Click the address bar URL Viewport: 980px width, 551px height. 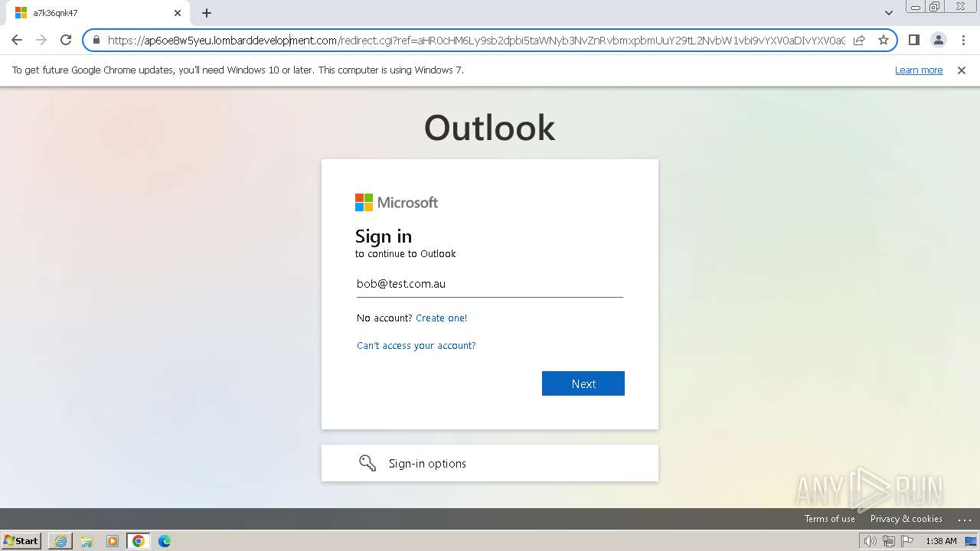click(476, 40)
